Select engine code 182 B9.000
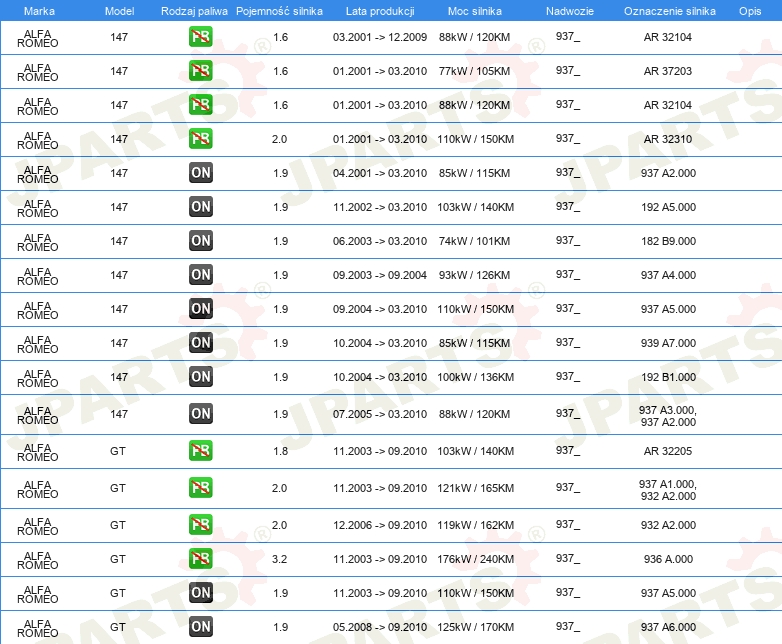This screenshot has height=644, width=782. click(668, 241)
